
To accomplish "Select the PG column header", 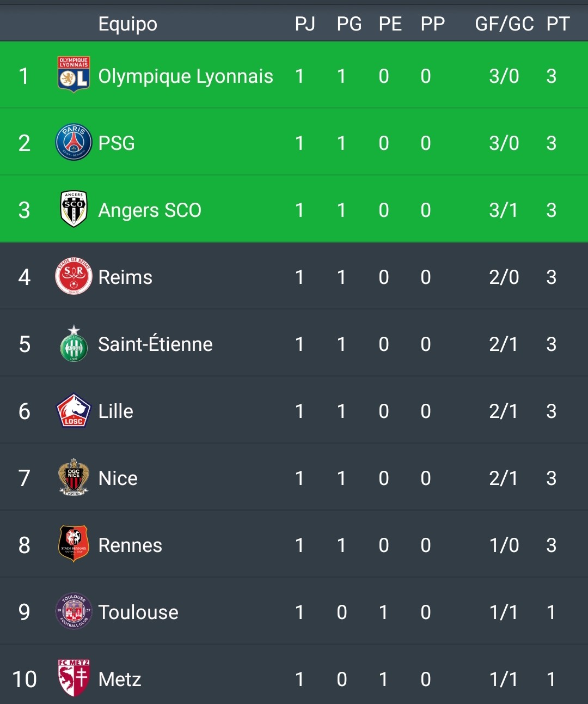I will [x=349, y=24].
